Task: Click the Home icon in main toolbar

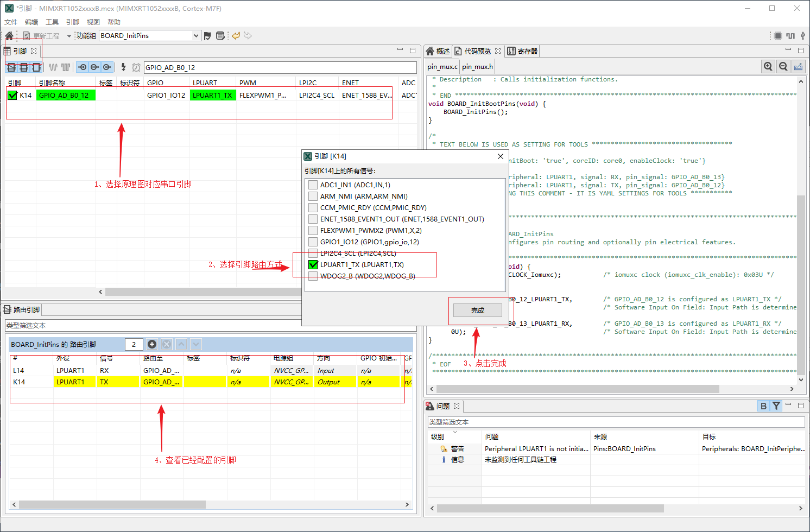Action: (x=9, y=36)
